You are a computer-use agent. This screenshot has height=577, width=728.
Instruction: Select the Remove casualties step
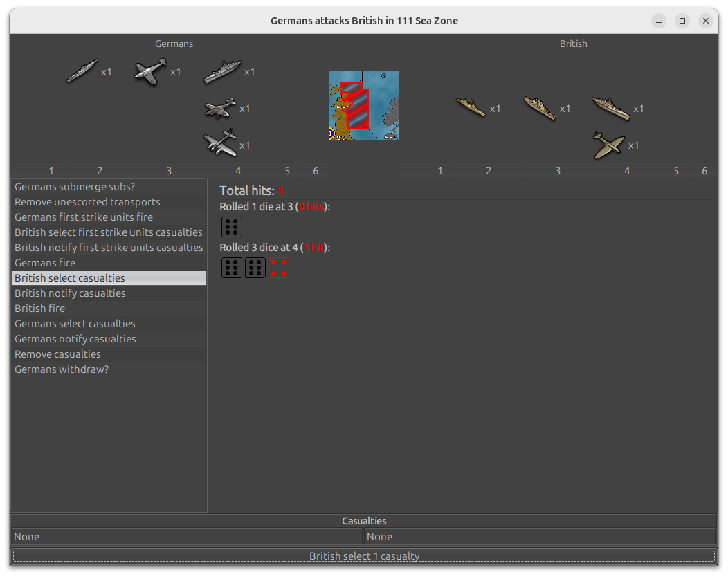click(57, 354)
